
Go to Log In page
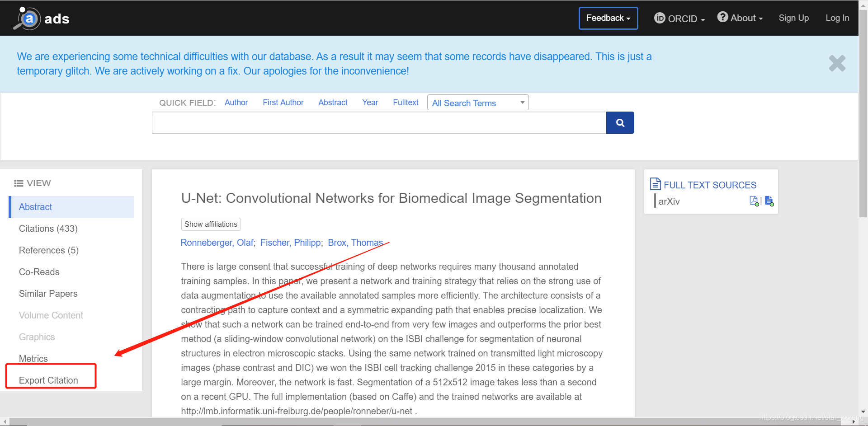tap(837, 18)
